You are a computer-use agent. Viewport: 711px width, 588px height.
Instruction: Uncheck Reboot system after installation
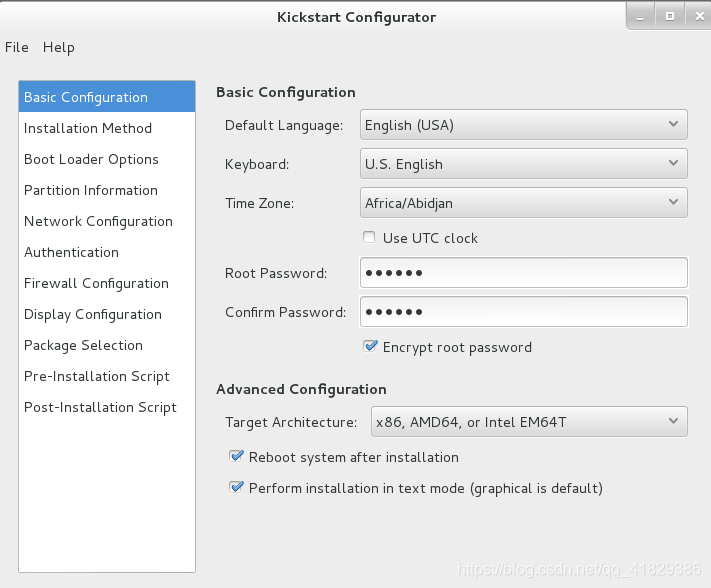point(237,457)
